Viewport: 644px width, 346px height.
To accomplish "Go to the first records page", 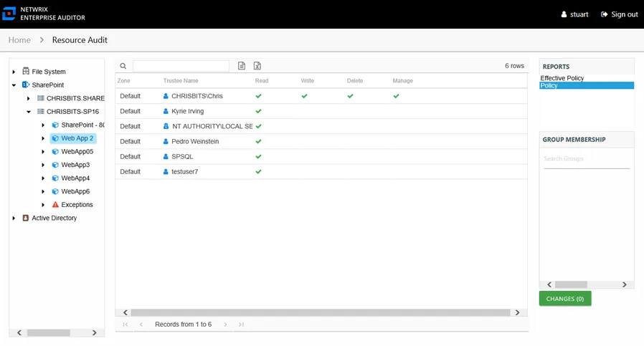I will click(126, 325).
